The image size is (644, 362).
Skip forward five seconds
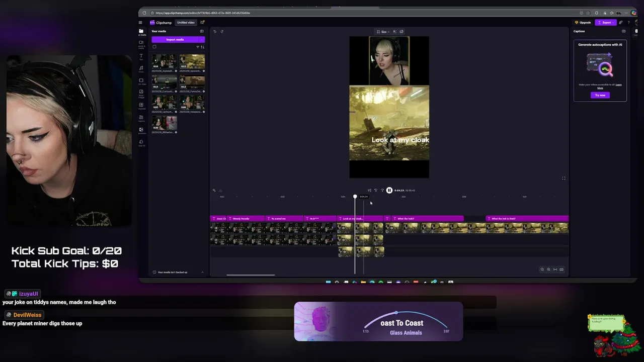382,191
